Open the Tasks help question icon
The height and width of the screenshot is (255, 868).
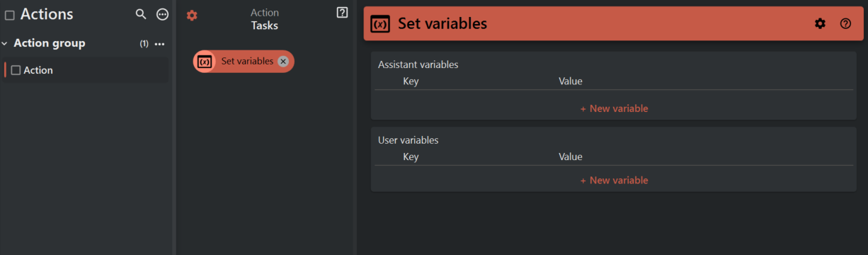[x=342, y=13]
